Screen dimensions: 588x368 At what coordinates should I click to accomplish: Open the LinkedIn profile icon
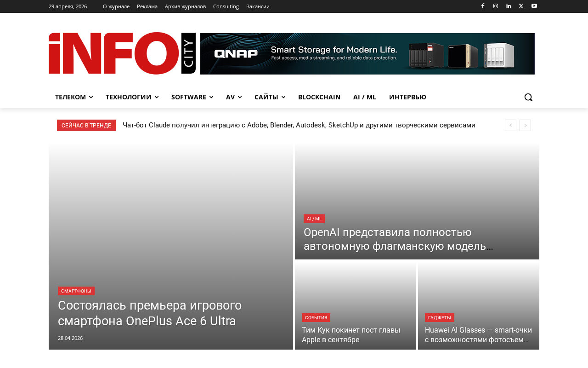[x=509, y=6]
